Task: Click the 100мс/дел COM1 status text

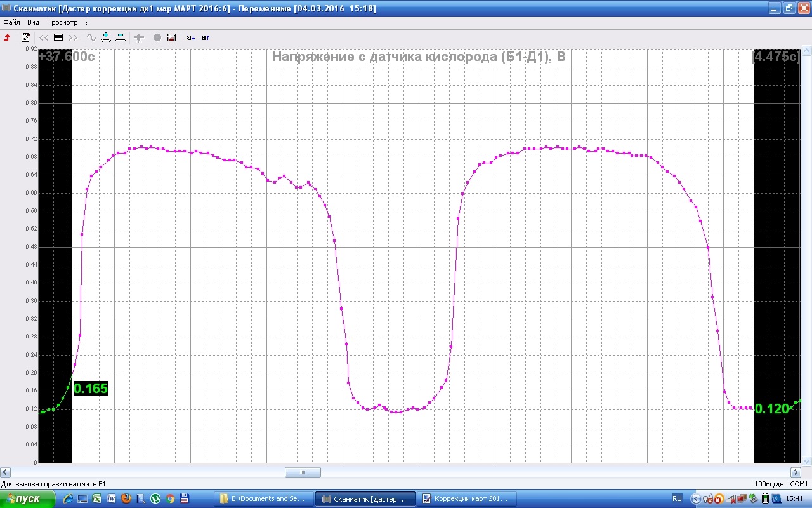Action: tap(782, 484)
